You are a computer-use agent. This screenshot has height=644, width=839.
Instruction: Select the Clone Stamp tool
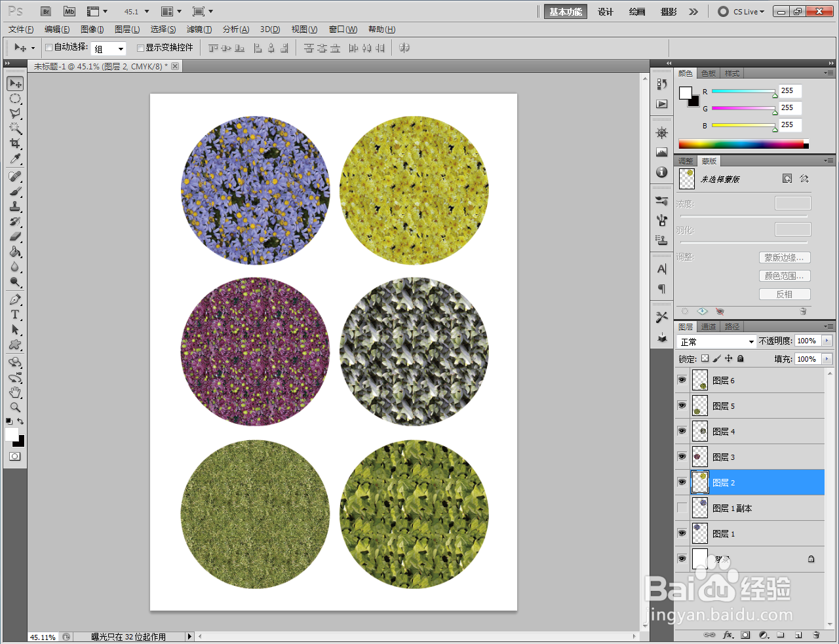tap(15, 207)
